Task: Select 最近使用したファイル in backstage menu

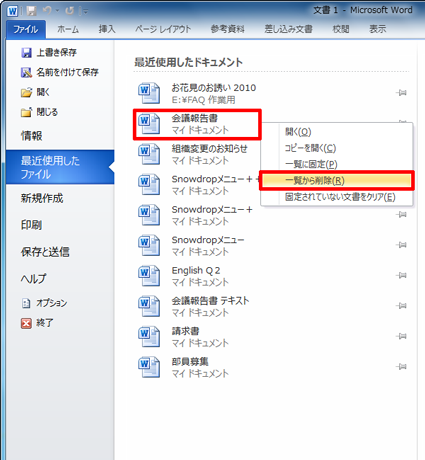Action: point(60,167)
